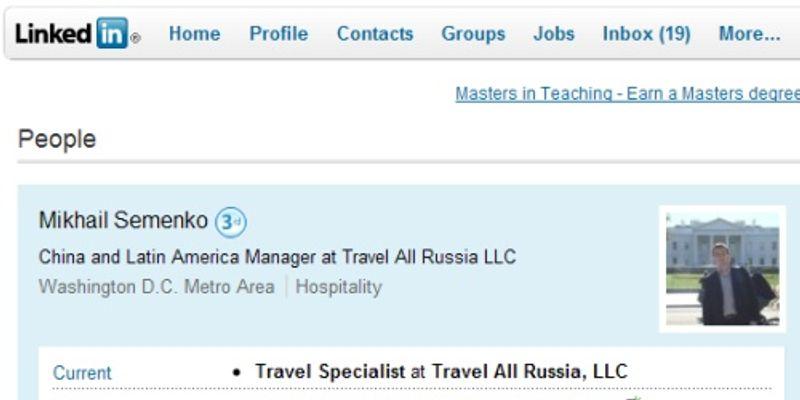Open Mikhail Semenko's name link
The image size is (800, 400).
tap(123, 220)
